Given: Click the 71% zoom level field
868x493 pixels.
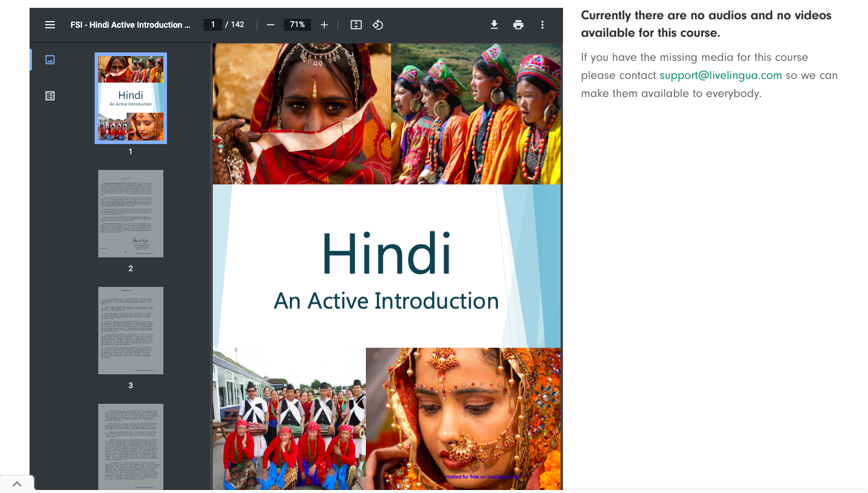Looking at the screenshot, I should pos(297,25).
